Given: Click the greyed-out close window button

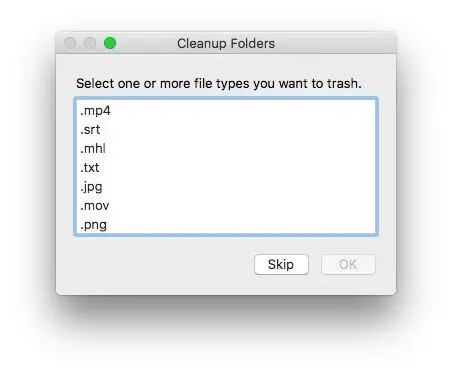Looking at the screenshot, I should [70, 43].
